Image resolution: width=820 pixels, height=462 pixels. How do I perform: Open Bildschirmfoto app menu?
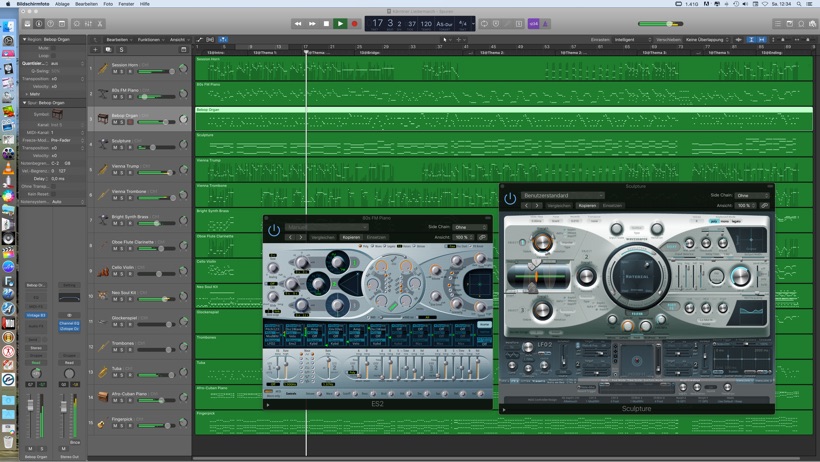tap(33, 4)
